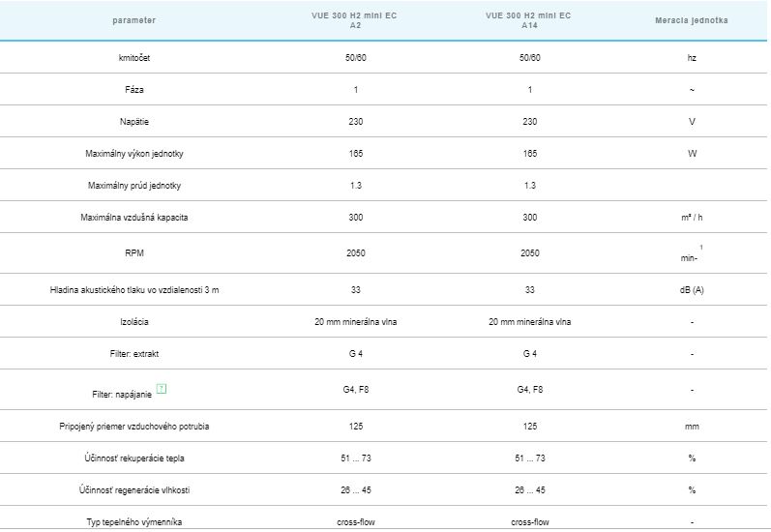Screen dimensions: 771x532
Task: Select the VUE 300 H2 mini EC A2 header
Action: [x=355, y=20]
